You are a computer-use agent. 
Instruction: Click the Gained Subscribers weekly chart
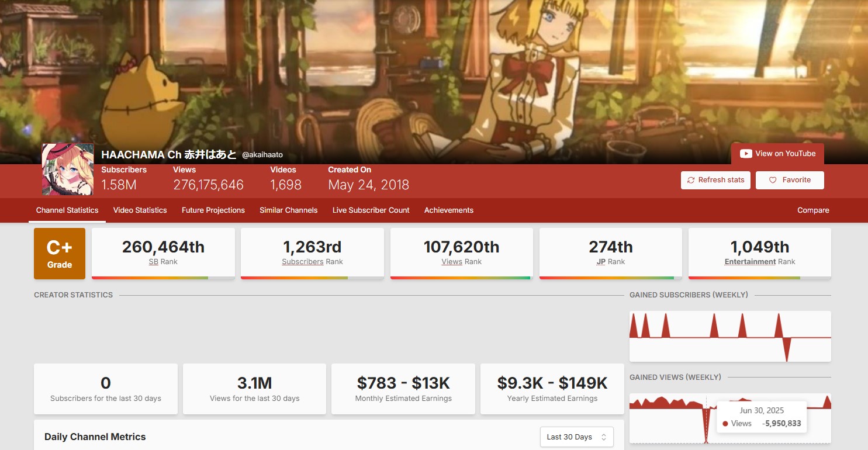pos(730,336)
